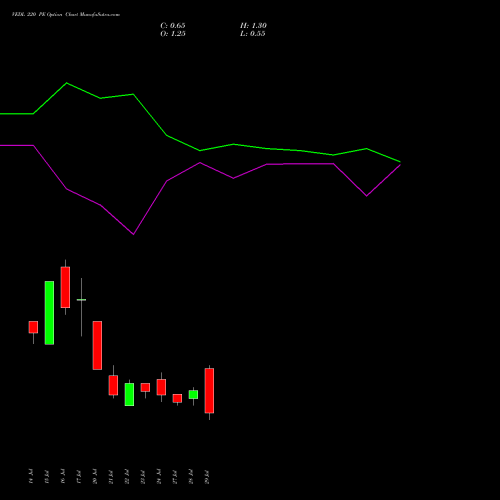Click the small green candle on 28 Jul
Image resolution: width=500 pixels, height=500 pixels.
tap(193, 395)
